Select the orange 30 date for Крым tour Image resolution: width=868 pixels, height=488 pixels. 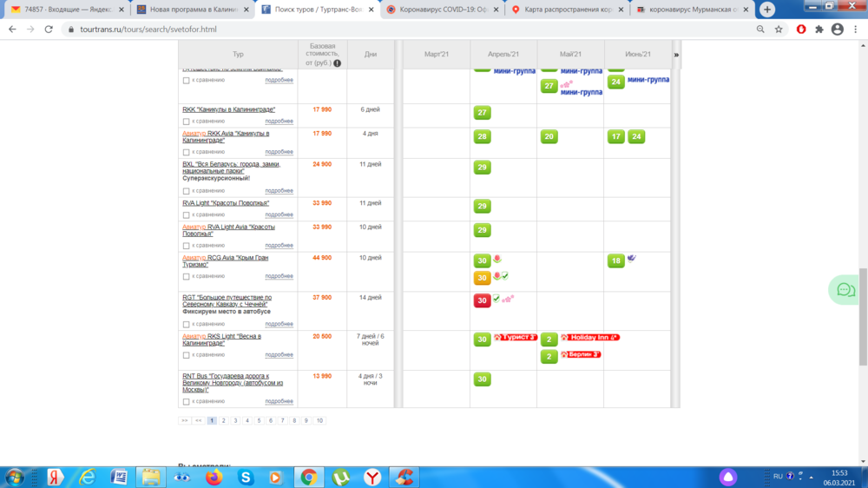tap(482, 278)
